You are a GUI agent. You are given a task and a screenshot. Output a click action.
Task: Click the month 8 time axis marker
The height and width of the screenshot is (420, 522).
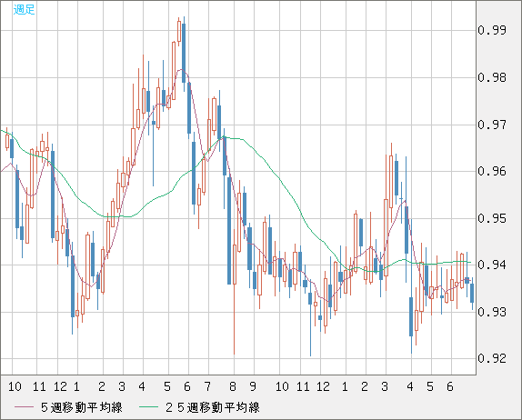tap(233, 386)
